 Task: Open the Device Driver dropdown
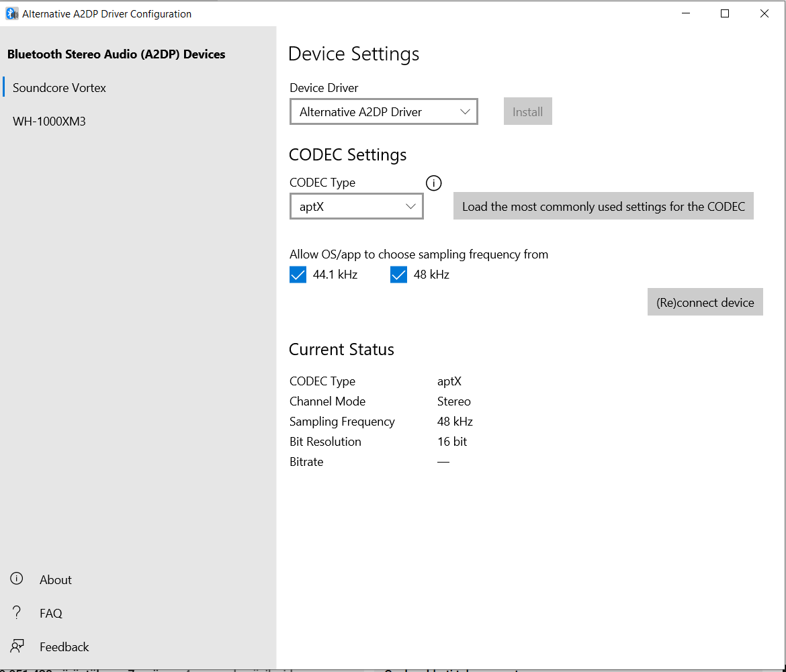[384, 111]
